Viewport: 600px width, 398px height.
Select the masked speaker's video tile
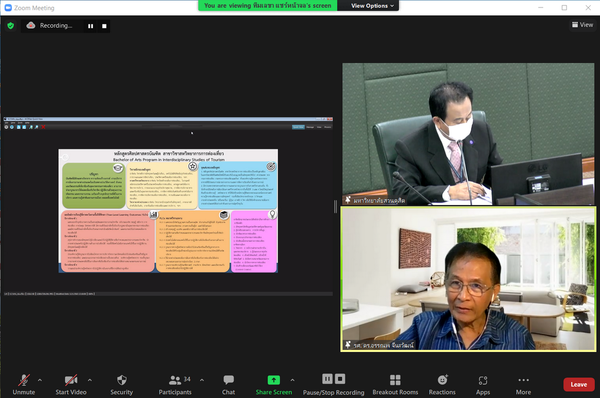(468, 134)
